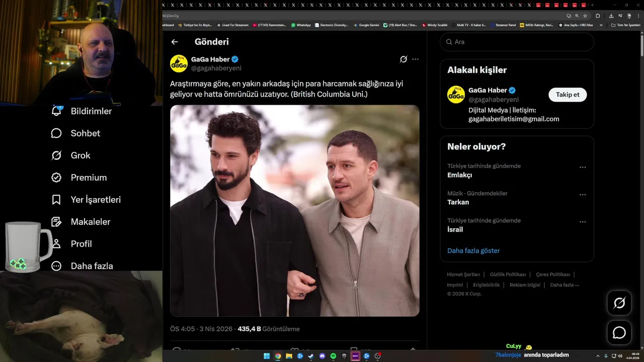Open Yer İşaretleri in the sidebar
The height and width of the screenshot is (362, 644).
coord(86,200)
